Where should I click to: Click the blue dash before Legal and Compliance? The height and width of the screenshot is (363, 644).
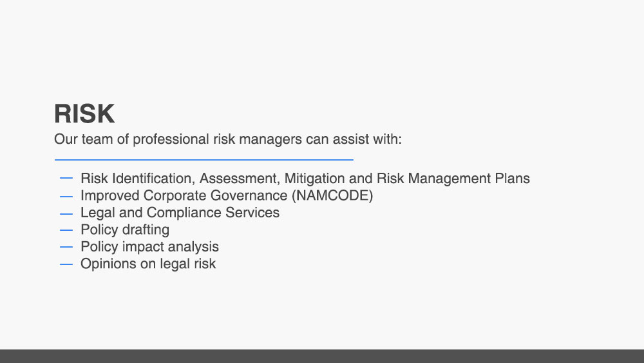pos(66,214)
